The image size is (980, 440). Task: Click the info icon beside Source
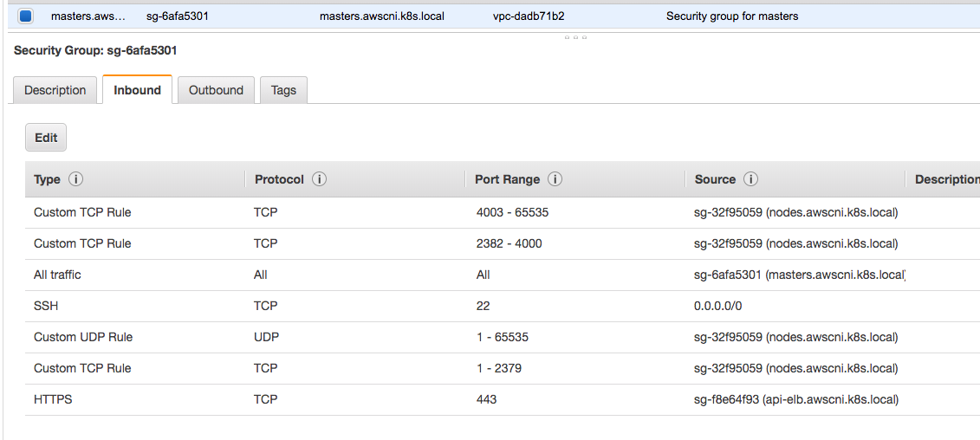(x=750, y=179)
